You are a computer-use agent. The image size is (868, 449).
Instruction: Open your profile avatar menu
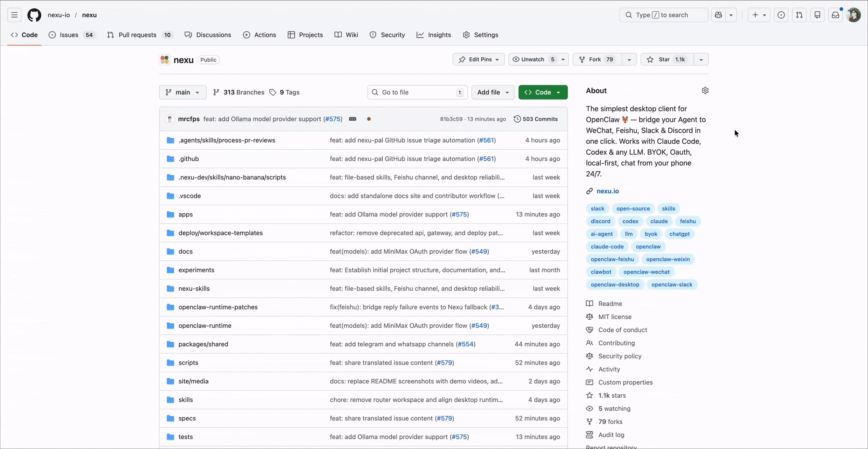[x=854, y=15]
